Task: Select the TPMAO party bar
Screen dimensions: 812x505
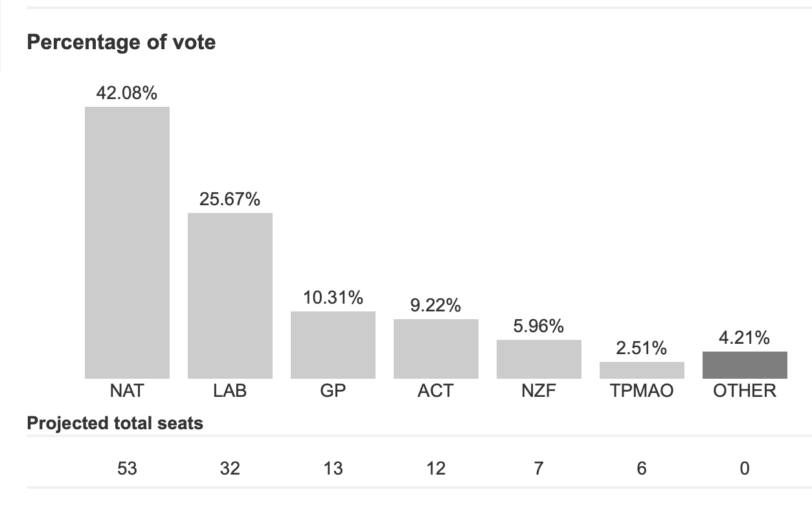Action: click(642, 370)
